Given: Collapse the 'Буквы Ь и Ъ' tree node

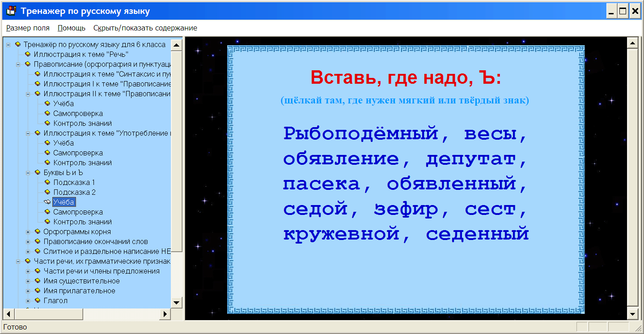Looking at the screenshot, I should pos(28,173).
